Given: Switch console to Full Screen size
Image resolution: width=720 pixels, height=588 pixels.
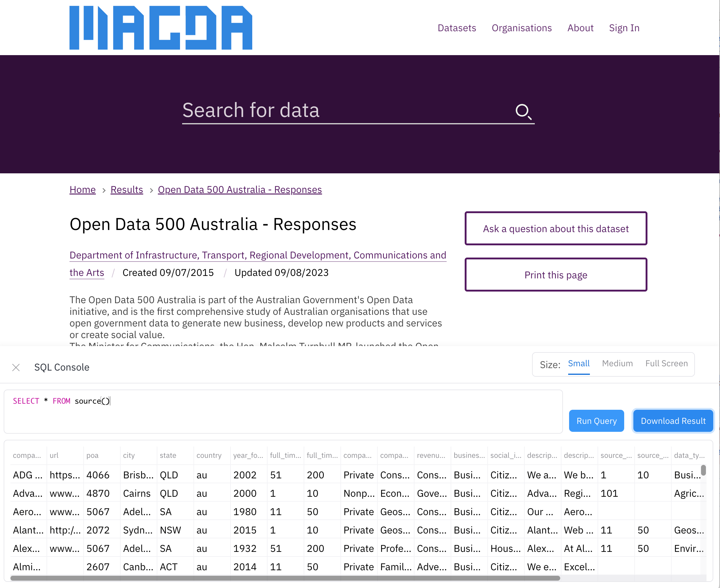Looking at the screenshot, I should pyautogui.click(x=666, y=364).
